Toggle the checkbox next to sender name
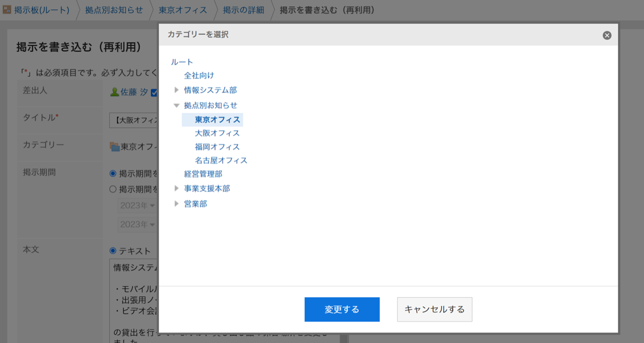Screen dimensions: 644x343 click(x=154, y=93)
